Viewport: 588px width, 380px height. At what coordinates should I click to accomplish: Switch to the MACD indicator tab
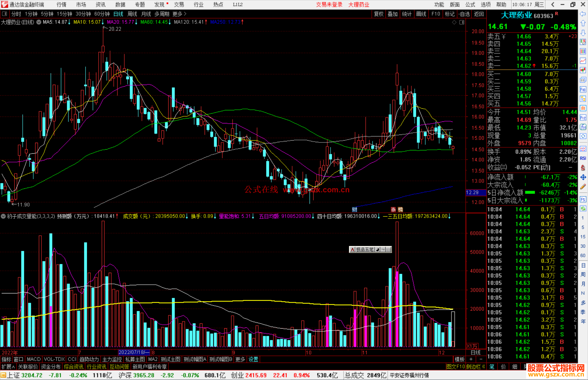[33, 359]
